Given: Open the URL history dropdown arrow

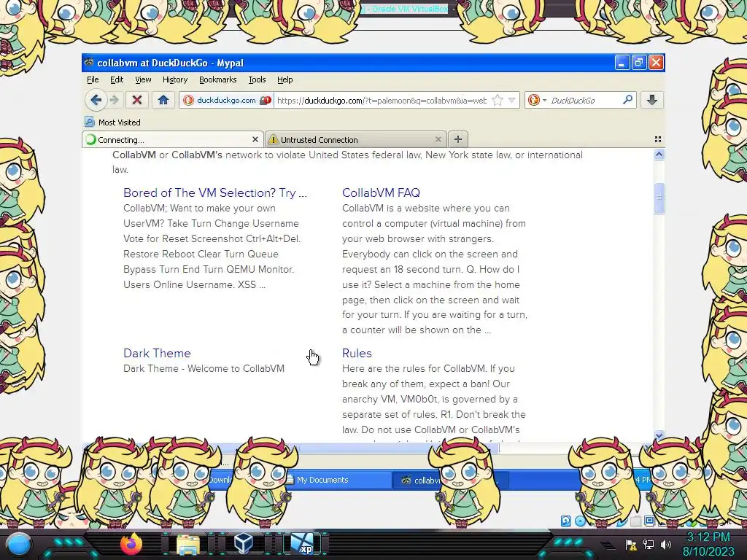Looking at the screenshot, I should tap(512, 100).
